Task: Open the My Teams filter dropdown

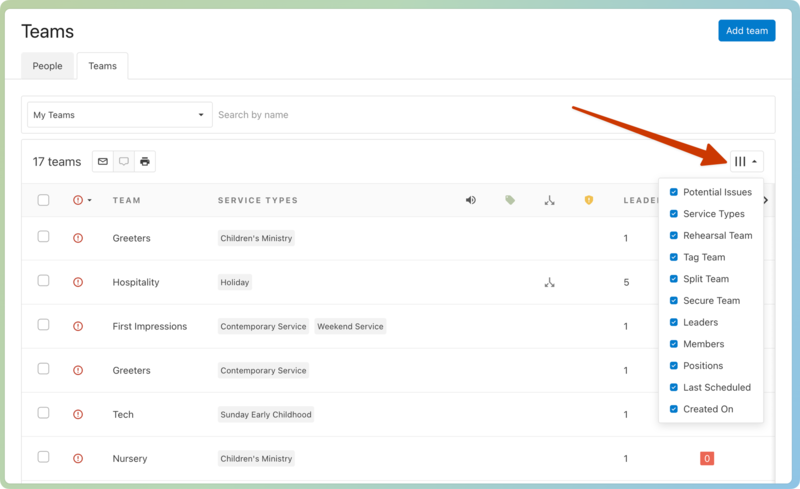Action: click(x=119, y=115)
